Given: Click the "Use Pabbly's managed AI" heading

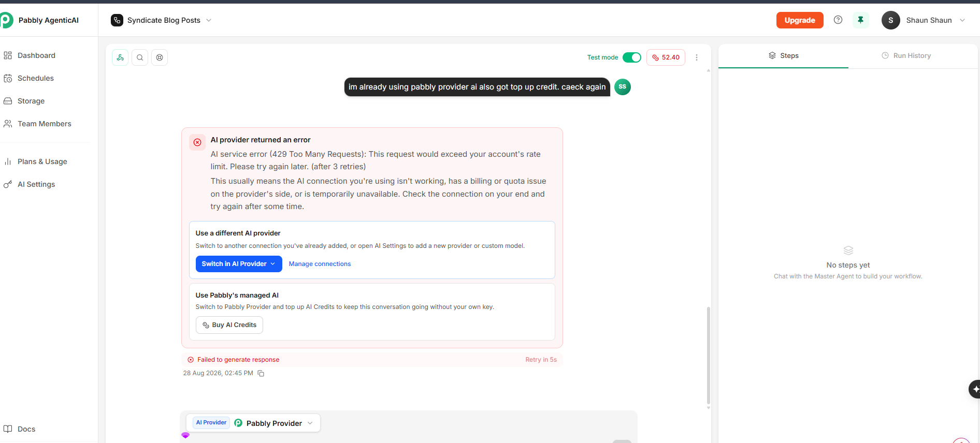Looking at the screenshot, I should pyautogui.click(x=237, y=296).
